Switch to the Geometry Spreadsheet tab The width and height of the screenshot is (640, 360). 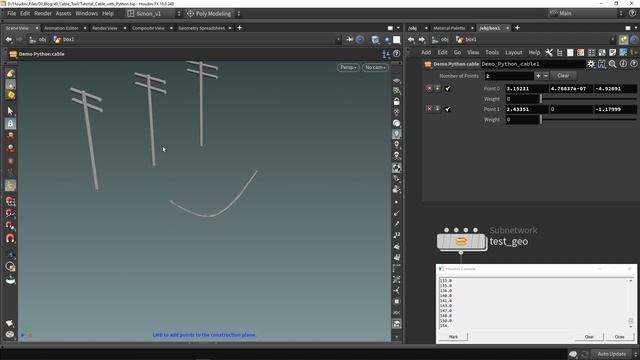201,28
